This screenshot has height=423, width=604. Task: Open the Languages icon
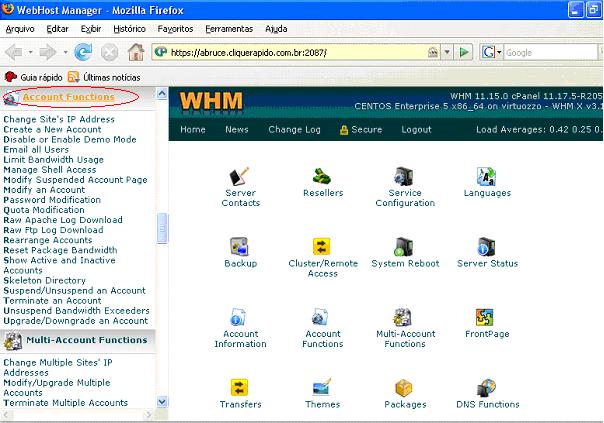tap(486, 176)
